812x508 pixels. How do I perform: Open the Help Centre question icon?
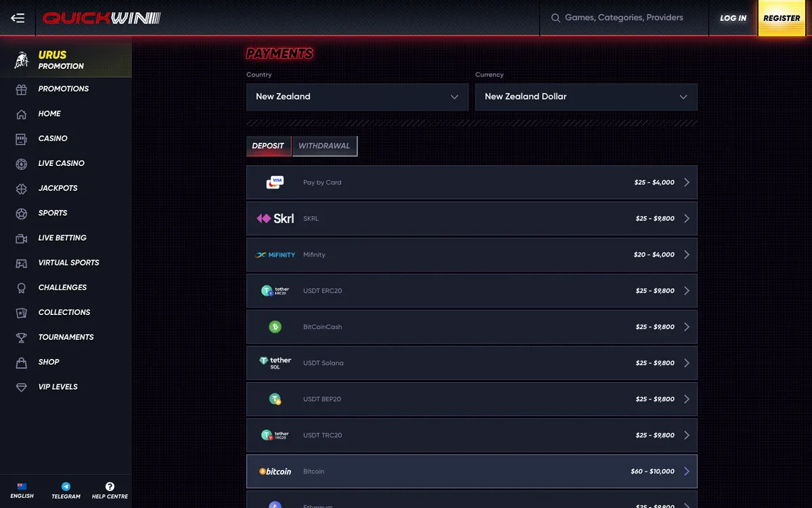pyautogui.click(x=110, y=486)
